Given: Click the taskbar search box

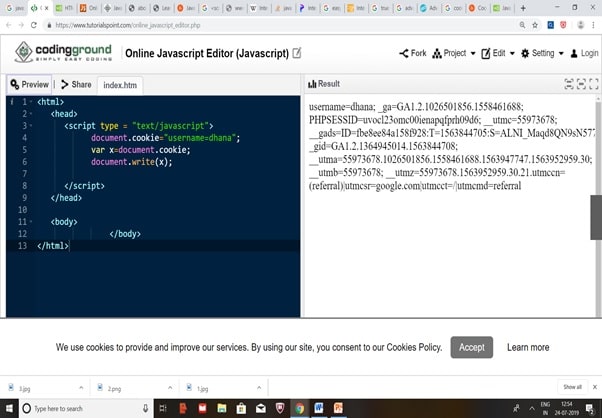Looking at the screenshot, I should (x=86, y=408).
